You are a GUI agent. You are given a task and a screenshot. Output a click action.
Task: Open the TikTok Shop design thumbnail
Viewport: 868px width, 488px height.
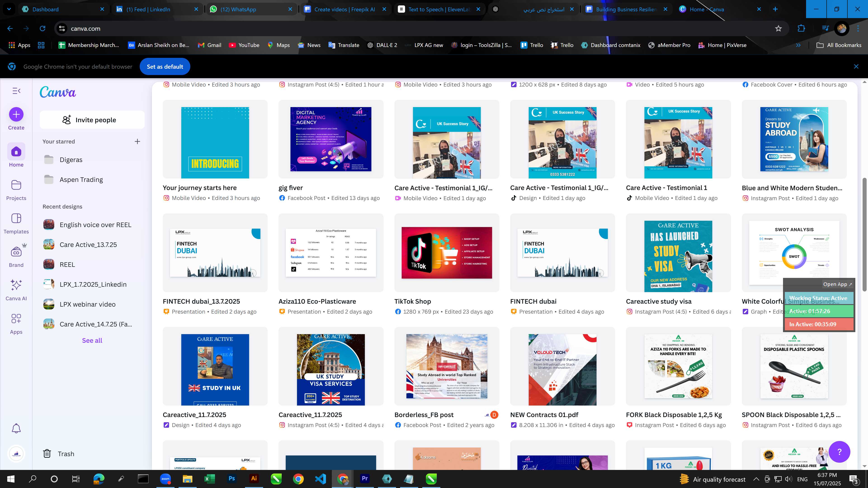[x=446, y=253]
